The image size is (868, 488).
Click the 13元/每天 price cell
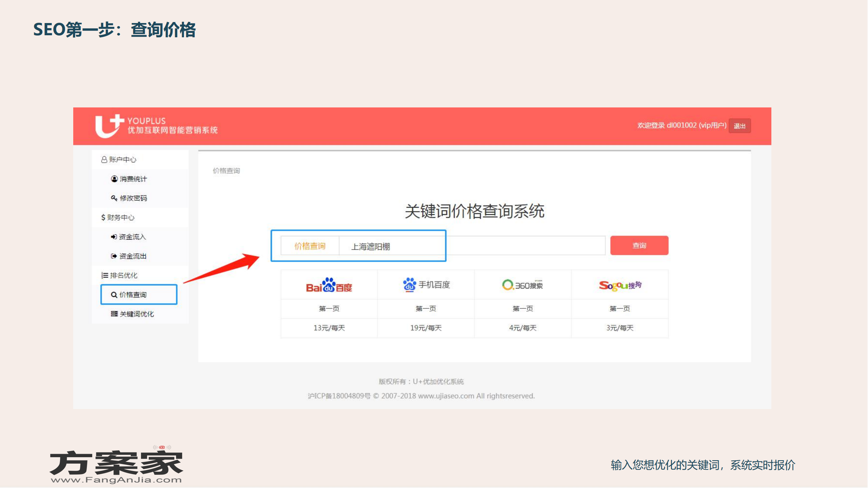[329, 328]
